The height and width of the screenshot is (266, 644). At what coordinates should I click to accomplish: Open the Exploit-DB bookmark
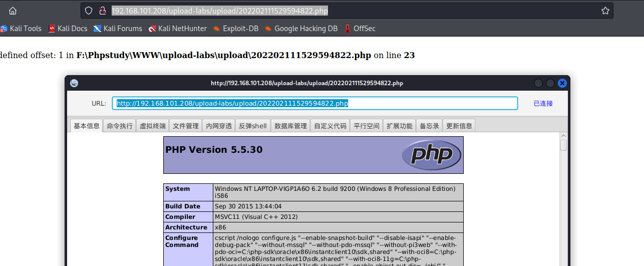pos(236,29)
